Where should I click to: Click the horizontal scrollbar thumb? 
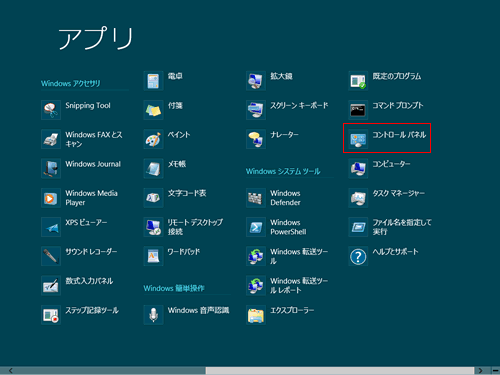[x=340, y=371]
